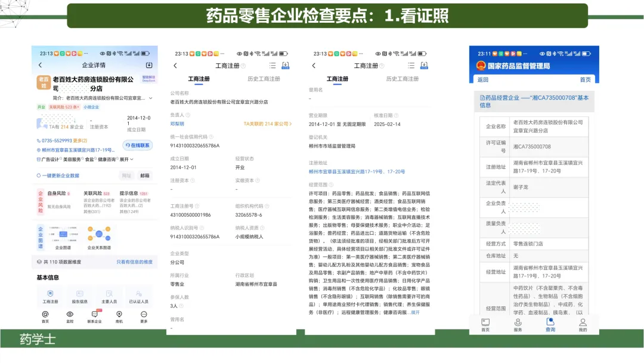Switch to 历史工商注册 tab on second phone

(264, 79)
